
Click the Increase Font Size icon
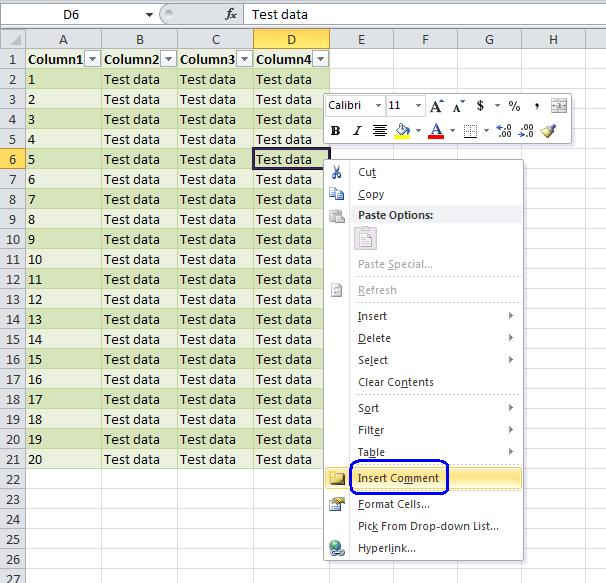(436, 106)
